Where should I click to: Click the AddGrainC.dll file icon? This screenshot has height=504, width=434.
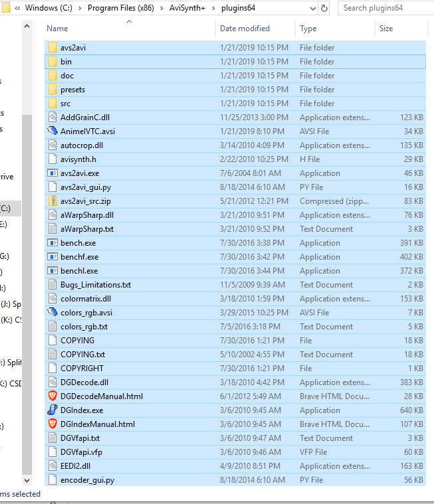tap(53, 118)
